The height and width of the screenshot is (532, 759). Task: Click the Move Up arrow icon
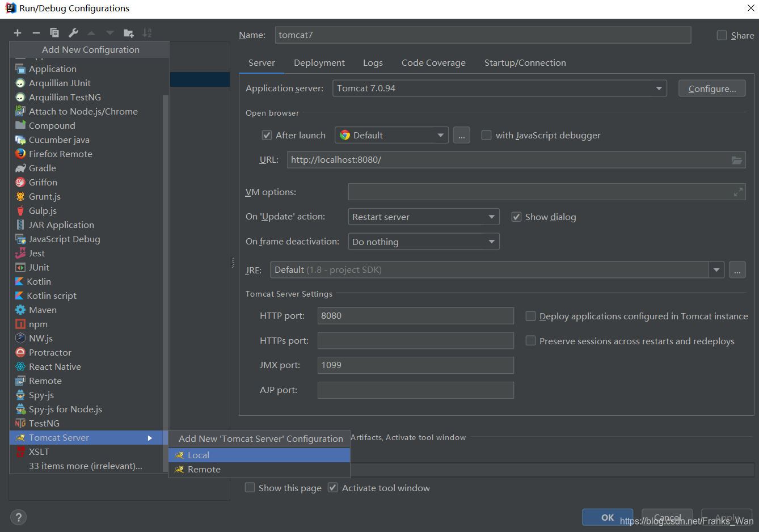tap(91, 33)
